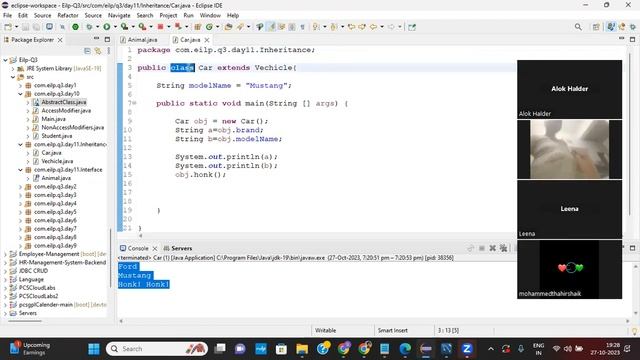Open the Project menu
The width and height of the screenshot is (640, 360).
click(168, 15)
